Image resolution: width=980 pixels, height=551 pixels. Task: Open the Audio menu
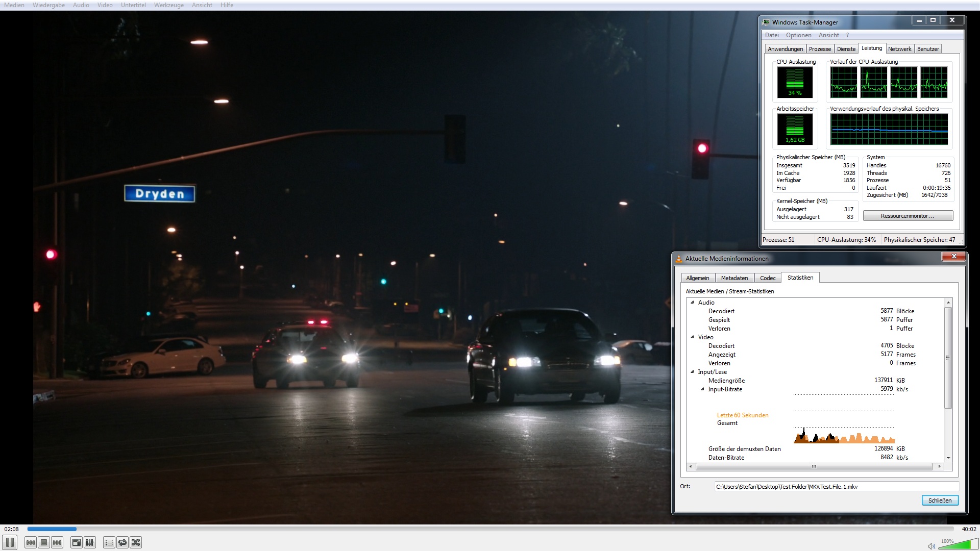[x=81, y=5]
